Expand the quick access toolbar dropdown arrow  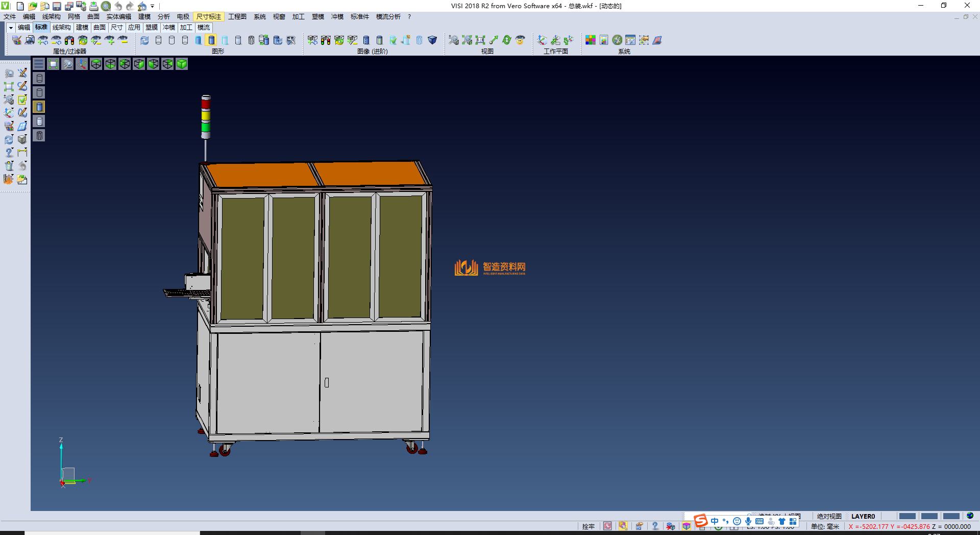coord(152,6)
